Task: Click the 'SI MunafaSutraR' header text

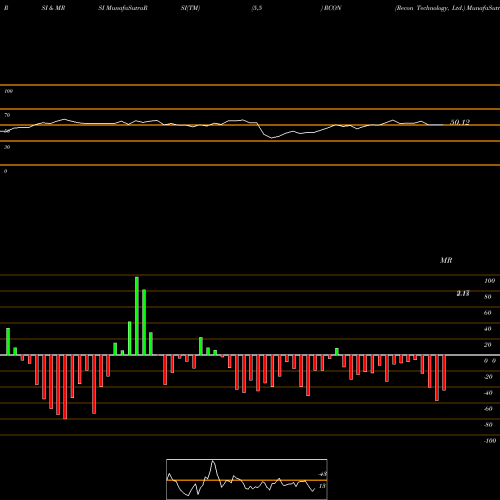Action: click(x=123, y=8)
